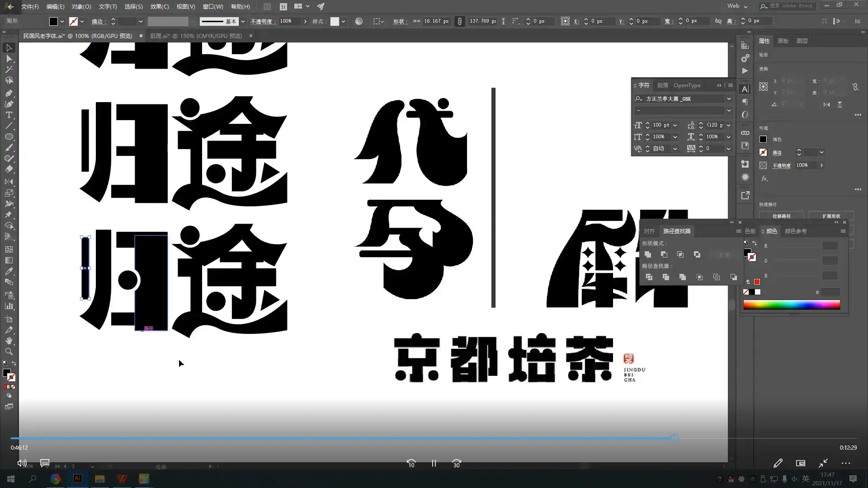Viewport: 868px width, 488px height.
Task: Pause the video playback
Action: pos(434,464)
